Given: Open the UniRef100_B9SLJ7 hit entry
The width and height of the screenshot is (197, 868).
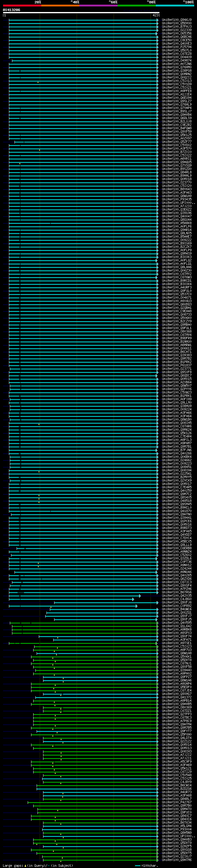Looking at the screenshot, I should click(x=177, y=111).
